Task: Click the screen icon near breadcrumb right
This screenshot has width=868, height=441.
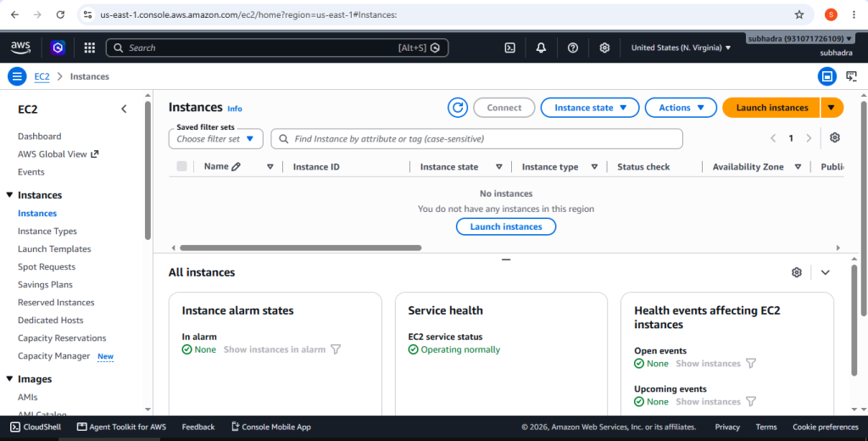Action: (851, 76)
